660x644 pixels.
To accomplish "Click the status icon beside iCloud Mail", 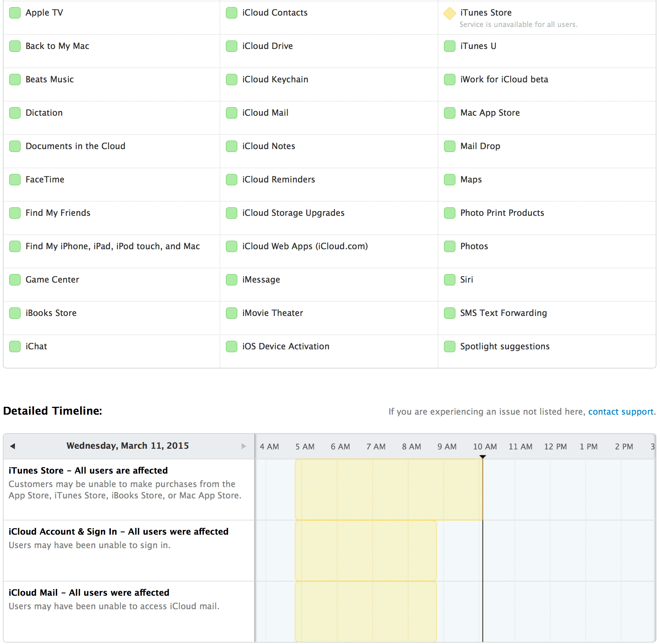I will click(232, 113).
